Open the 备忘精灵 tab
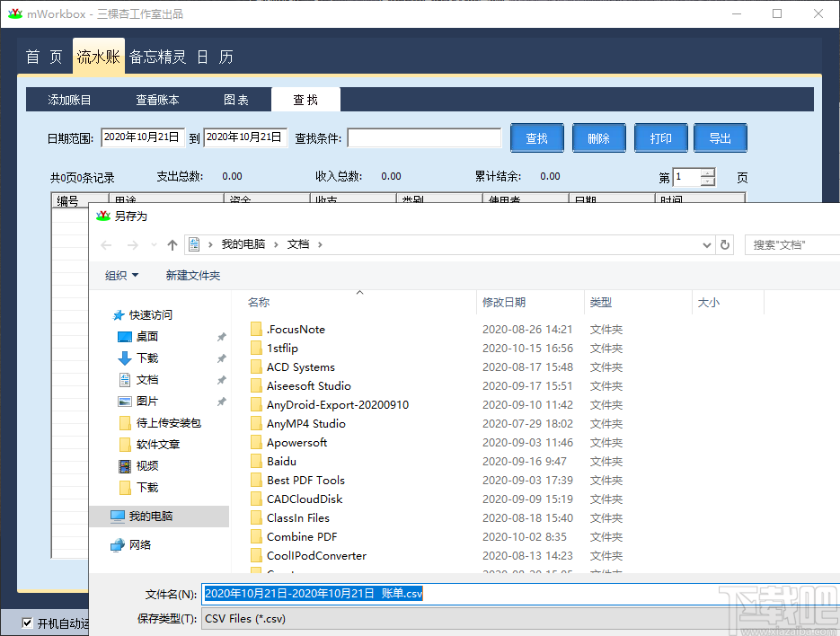Image resolution: width=840 pixels, height=636 pixels. pyautogui.click(x=158, y=56)
